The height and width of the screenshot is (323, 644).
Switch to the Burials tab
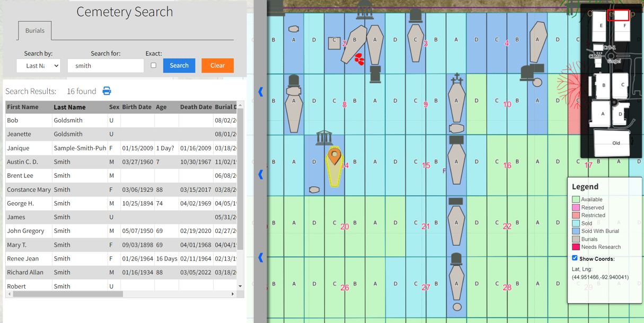tap(35, 31)
